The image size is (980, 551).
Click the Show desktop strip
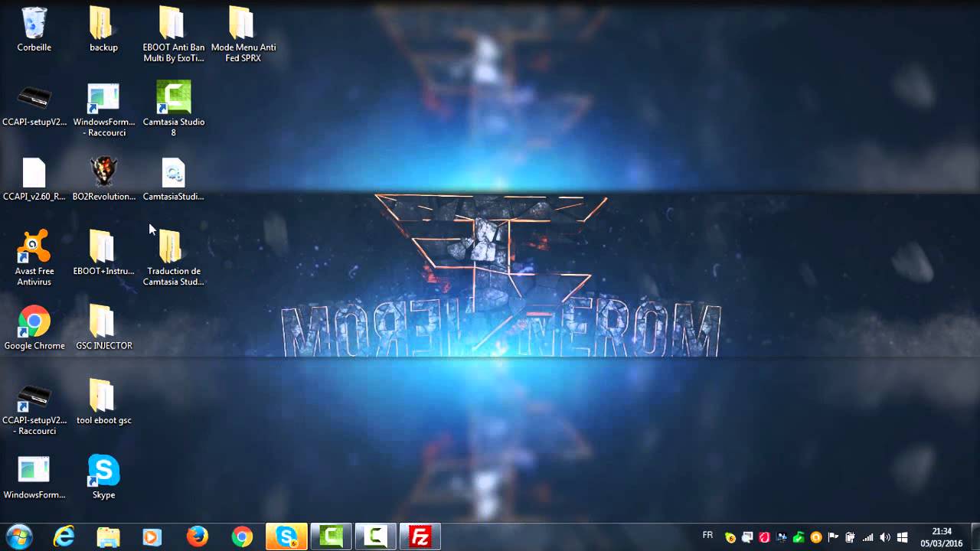(x=975, y=537)
